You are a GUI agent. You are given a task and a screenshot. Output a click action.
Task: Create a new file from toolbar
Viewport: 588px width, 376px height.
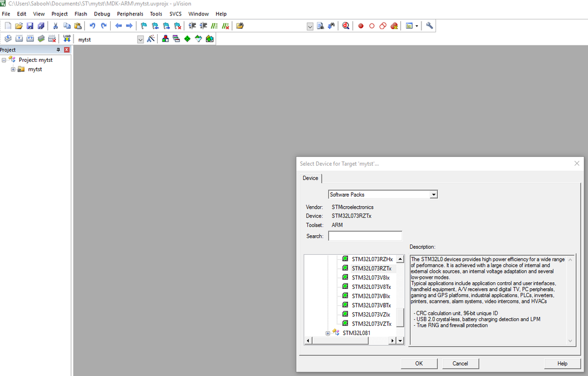[8, 26]
